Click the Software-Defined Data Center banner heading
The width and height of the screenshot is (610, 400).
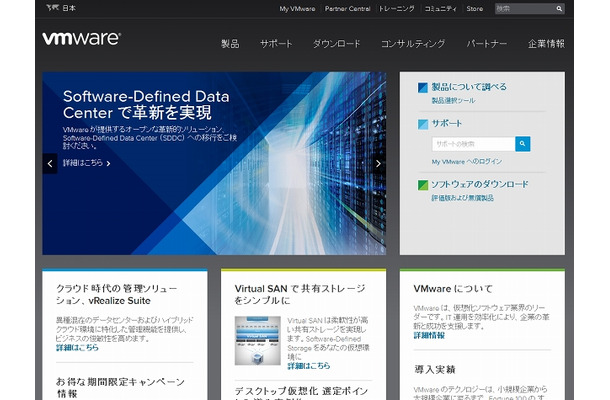pyautogui.click(x=146, y=105)
